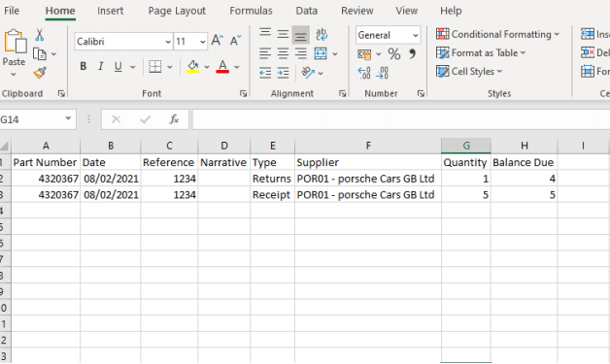Image resolution: width=610 pixels, height=364 pixels.
Task: Open Conditional Formatting menu
Action: point(497,34)
